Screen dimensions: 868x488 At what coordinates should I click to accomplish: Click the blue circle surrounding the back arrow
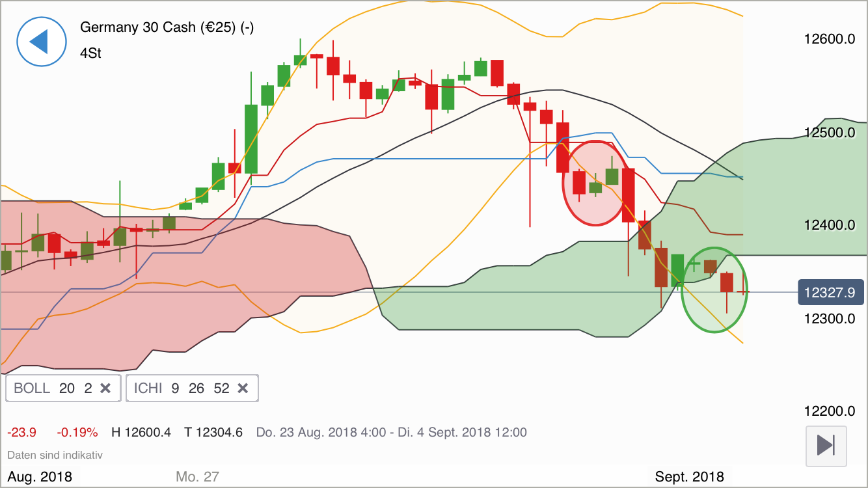(40, 42)
